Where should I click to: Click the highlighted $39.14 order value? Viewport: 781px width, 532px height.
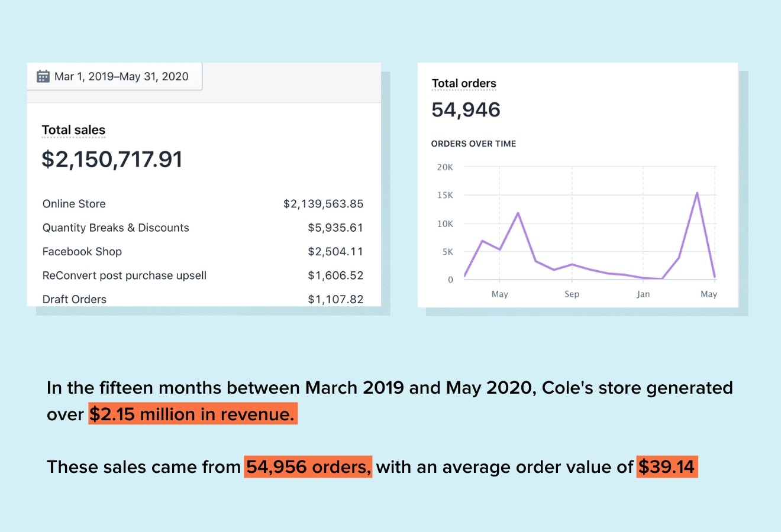point(667,467)
